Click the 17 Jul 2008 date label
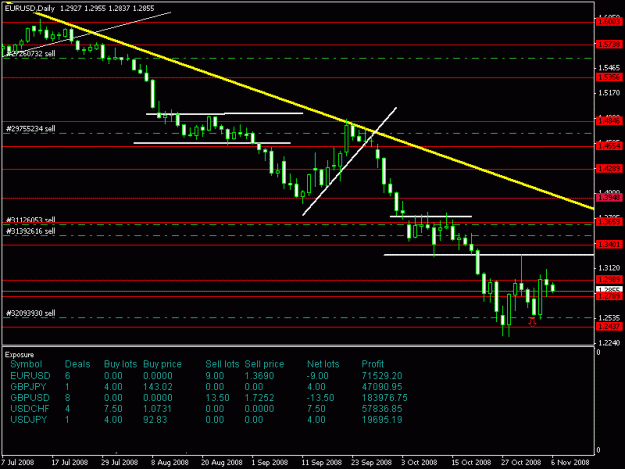The width and height of the screenshot is (625, 469). [69, 462]
